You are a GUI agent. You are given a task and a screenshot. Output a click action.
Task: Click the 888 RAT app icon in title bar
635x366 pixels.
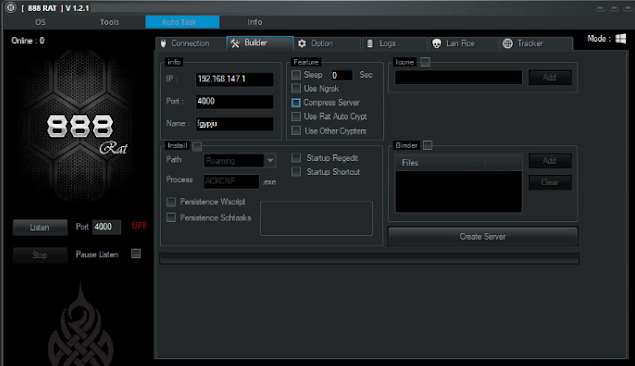click(11, 7)
